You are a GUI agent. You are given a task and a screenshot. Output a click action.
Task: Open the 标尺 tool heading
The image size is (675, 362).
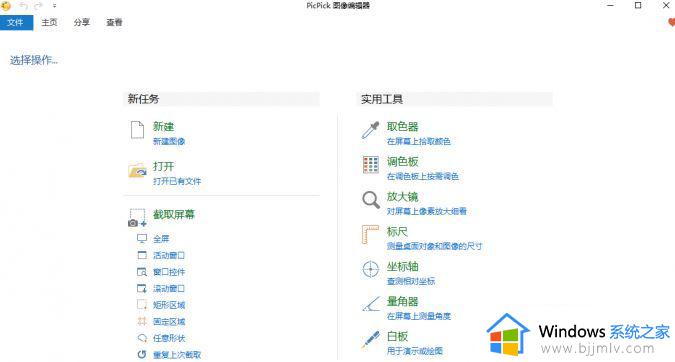point(397,232)
